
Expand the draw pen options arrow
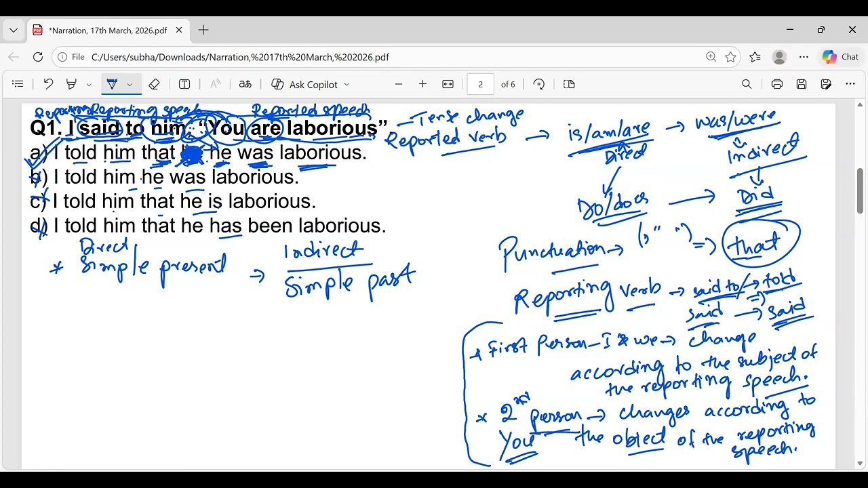(x=130, y=85)
